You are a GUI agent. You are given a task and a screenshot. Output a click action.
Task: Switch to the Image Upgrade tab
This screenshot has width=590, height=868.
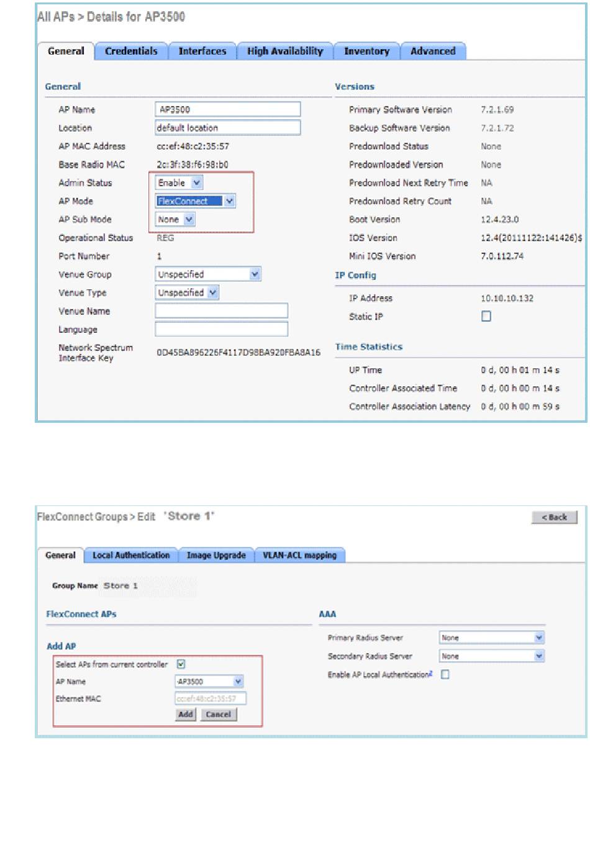[x=216, y=556]
